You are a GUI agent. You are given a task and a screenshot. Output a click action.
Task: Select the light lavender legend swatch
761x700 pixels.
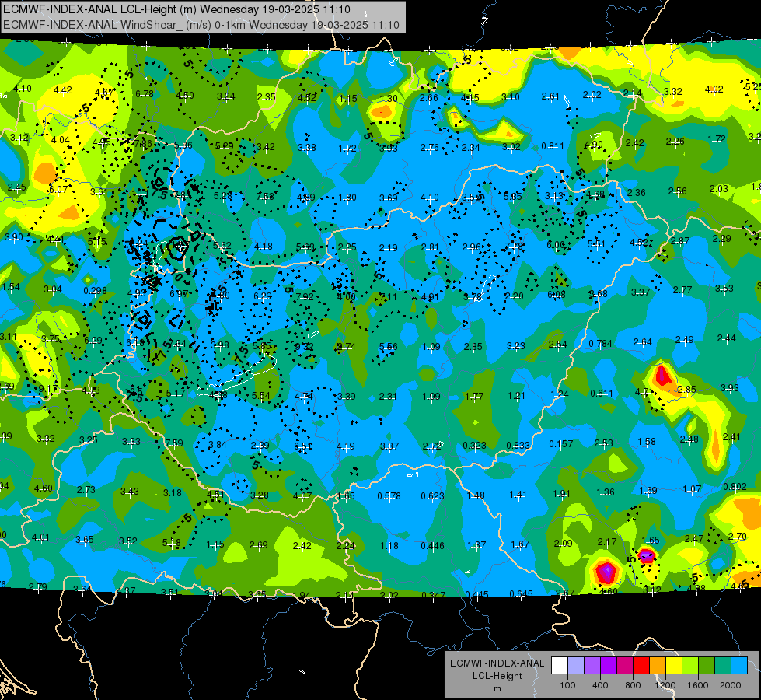click(576, 666)
